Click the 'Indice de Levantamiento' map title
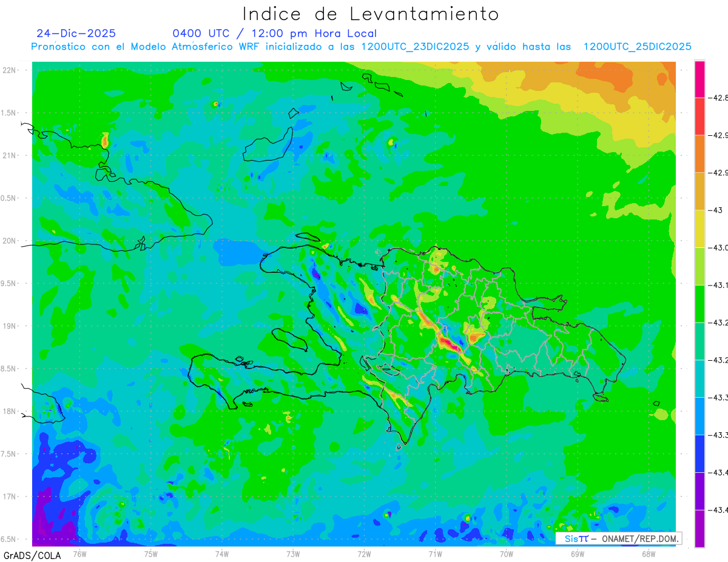This screenshot has width=728, height=562. coord(371,13)
